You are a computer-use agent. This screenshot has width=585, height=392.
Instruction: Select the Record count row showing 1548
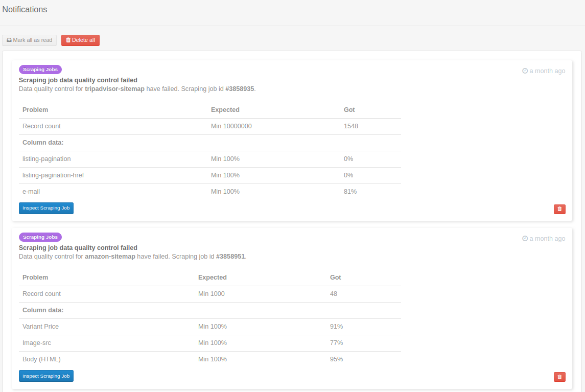210,126
